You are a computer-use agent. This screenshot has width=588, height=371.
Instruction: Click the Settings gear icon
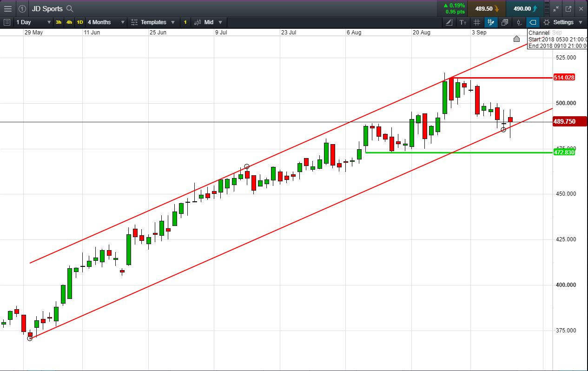click(547, 22)
